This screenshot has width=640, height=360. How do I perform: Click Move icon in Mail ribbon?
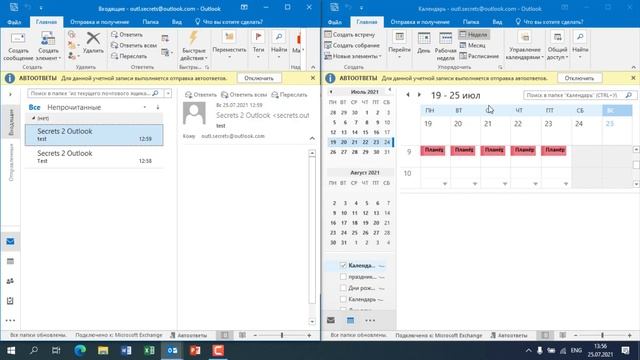[x=229, y=38]
